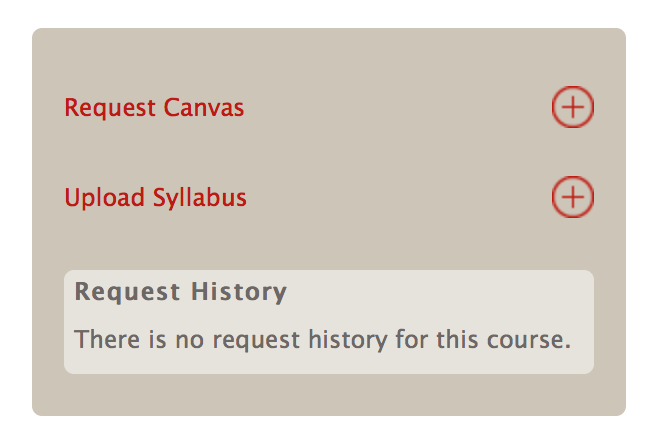Viewport: 656px width, 444px height.
Task: Toggle open the Request Canvas panel
Action: [572, 107]
